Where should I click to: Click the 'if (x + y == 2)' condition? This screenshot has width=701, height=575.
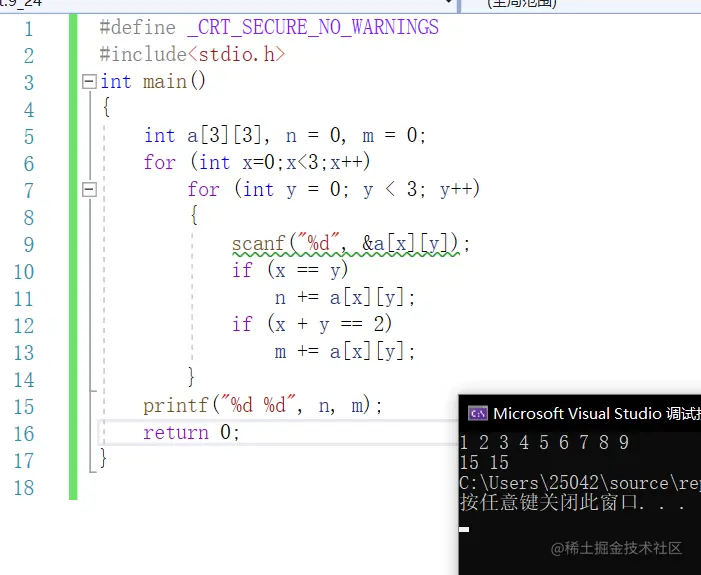coord(312,324)
